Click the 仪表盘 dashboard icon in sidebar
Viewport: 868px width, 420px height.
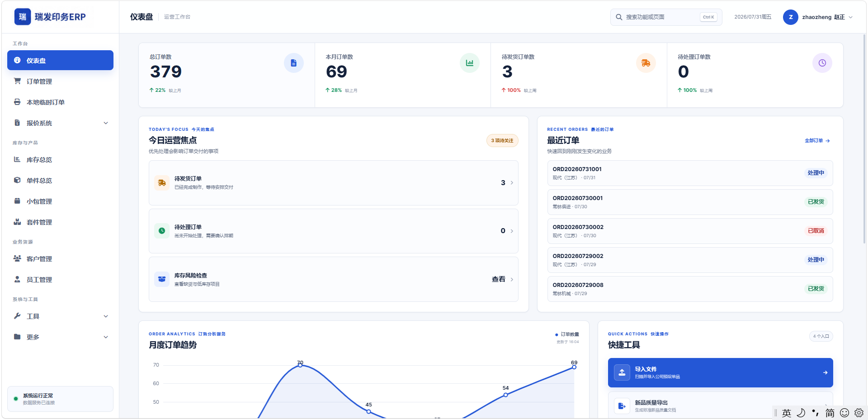click(x=17, y=60)
